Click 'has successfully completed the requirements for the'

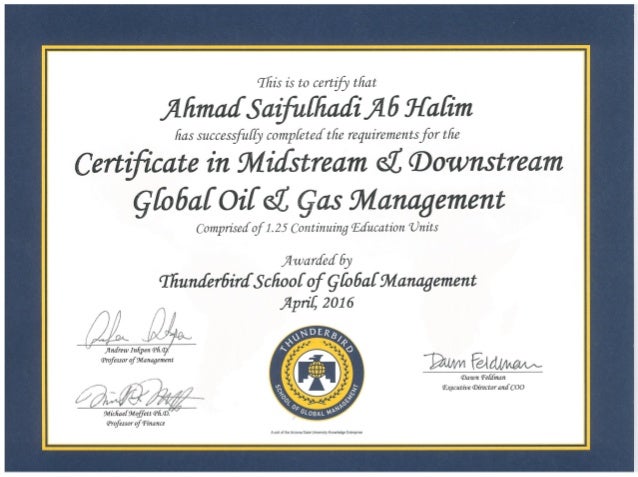click(317, 135)
